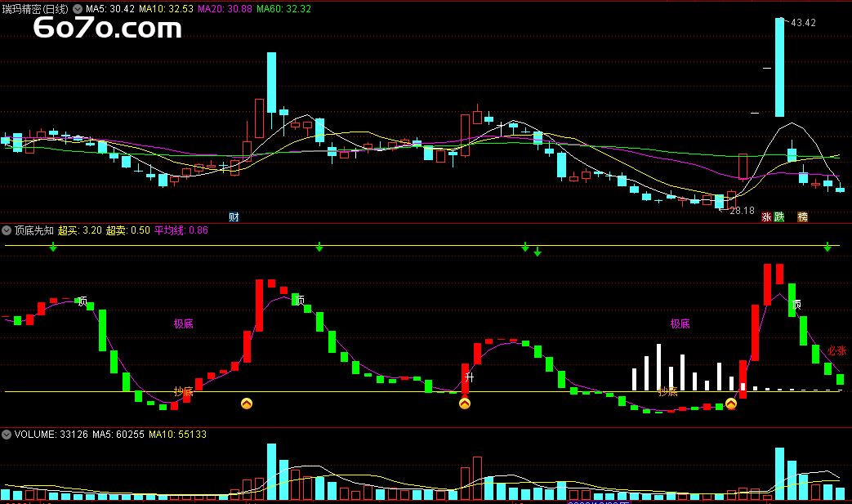Open the dropdown next to 瑞玛精密(日线)
This screenshot has height=504, width=852.
tap(78, 9)
